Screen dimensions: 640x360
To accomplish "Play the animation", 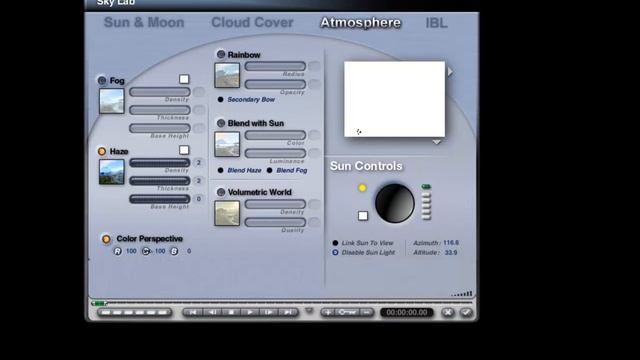I will (x=250, y=312).
